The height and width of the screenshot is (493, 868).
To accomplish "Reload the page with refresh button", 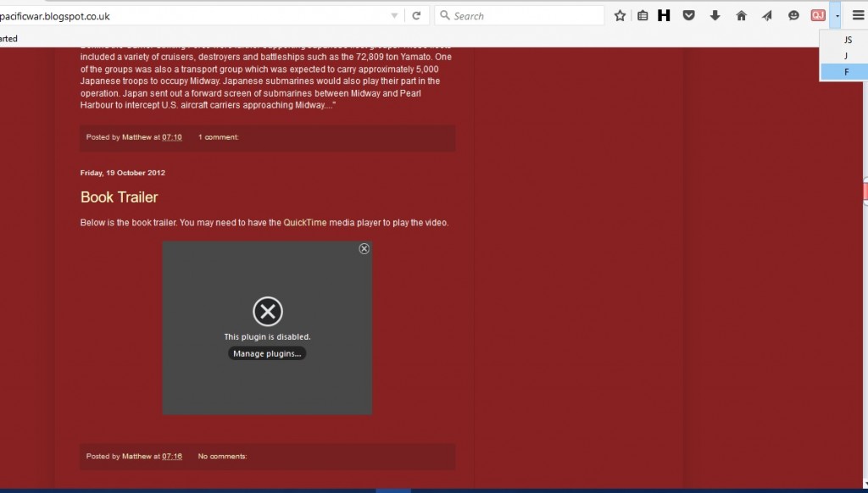I will click(x=416, y=15).
